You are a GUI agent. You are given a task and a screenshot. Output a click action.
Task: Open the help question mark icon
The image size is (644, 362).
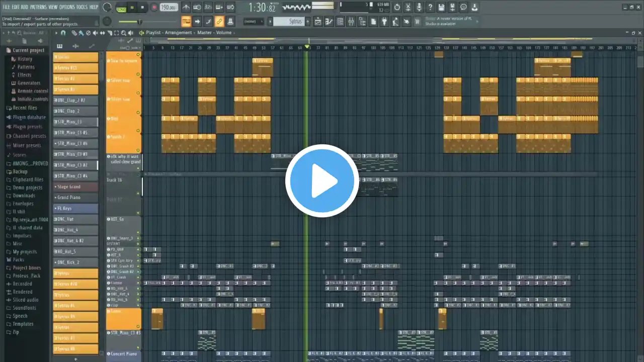tap(430, 8)
